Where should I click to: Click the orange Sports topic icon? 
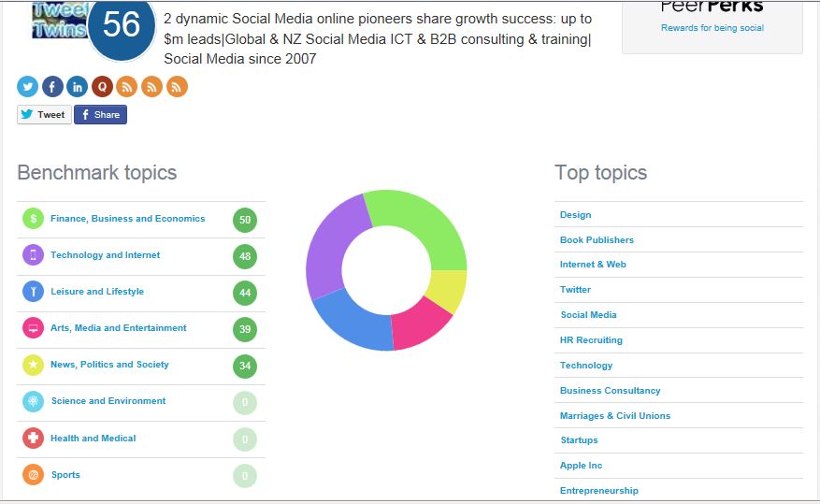33,475
